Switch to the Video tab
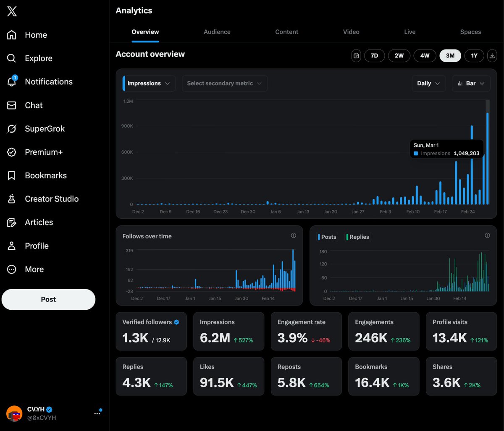This screenshot has height=431, width=504. point(351,32)
